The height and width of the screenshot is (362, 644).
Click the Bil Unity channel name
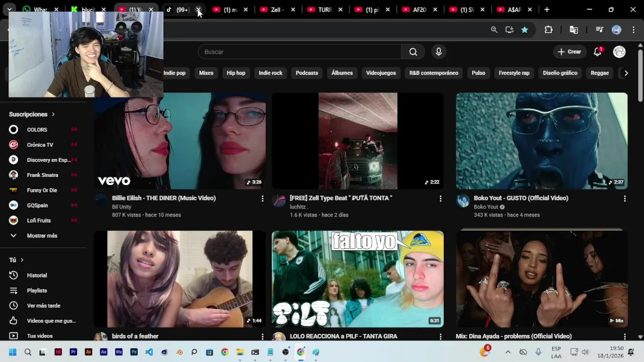[x=121, y=207]
